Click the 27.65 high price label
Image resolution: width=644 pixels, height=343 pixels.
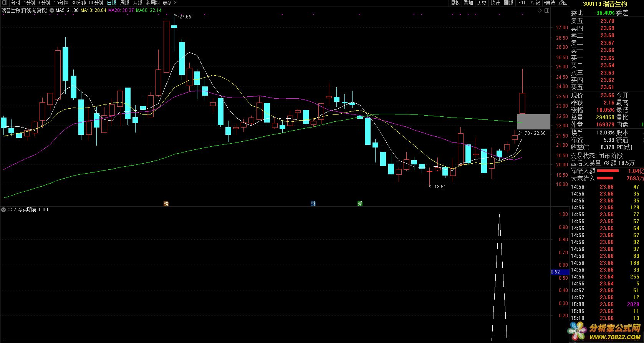point(185,17)
